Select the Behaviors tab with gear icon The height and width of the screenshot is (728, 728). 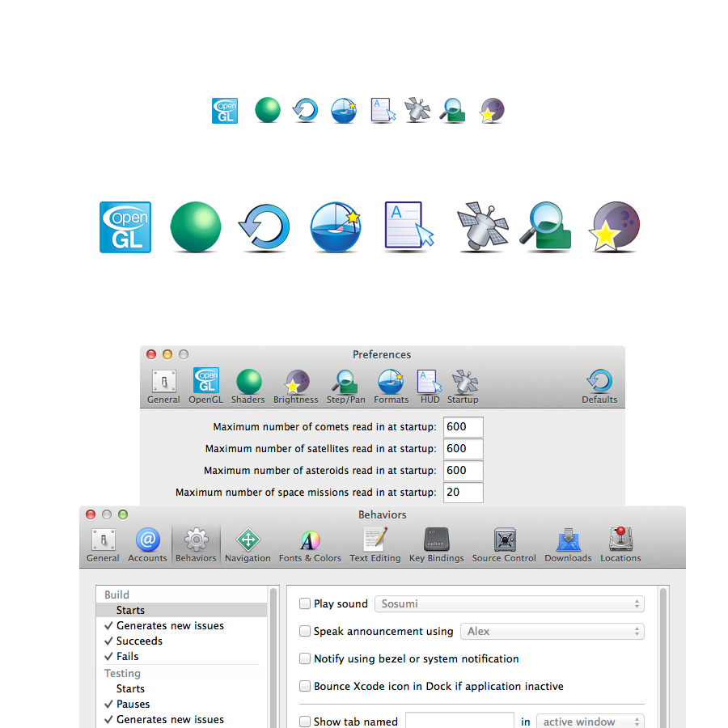[x=196, y=545]
